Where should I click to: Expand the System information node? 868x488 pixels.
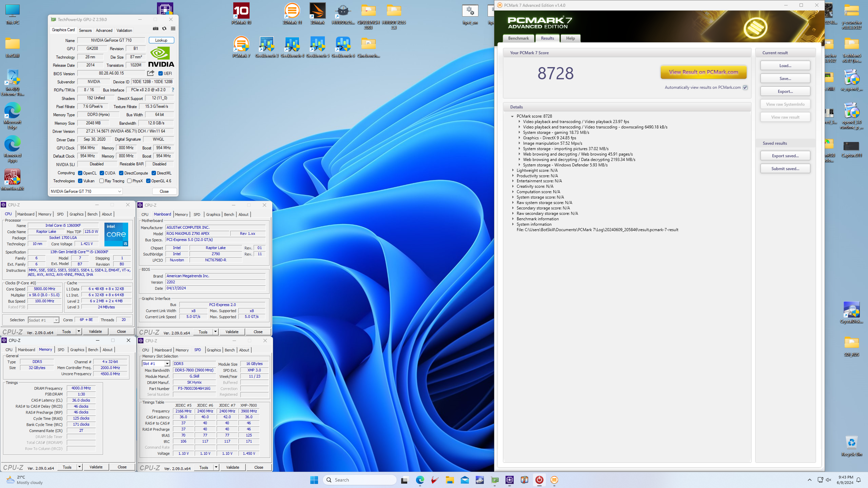512,224
